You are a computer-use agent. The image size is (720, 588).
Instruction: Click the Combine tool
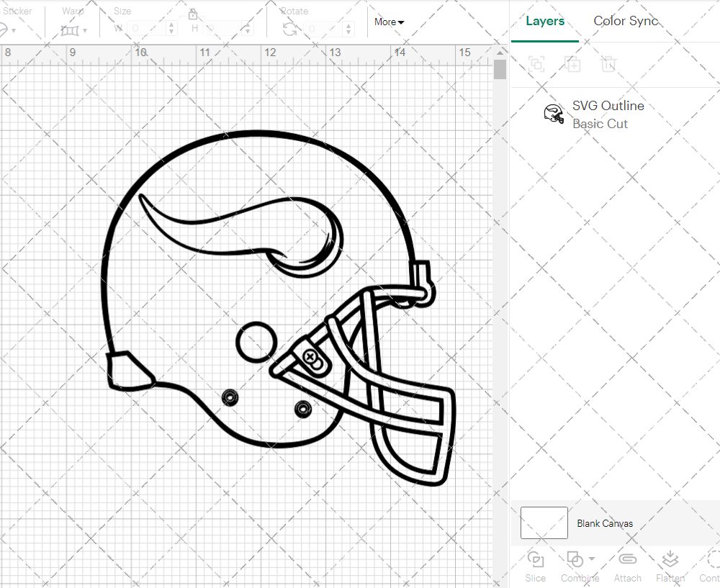(580, 566)
